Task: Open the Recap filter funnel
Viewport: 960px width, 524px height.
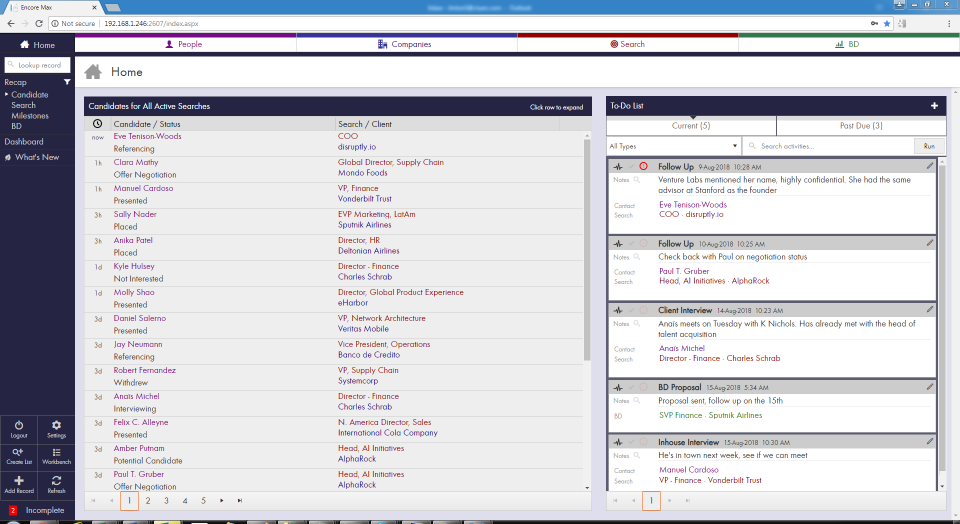Action: click(67, 82)
